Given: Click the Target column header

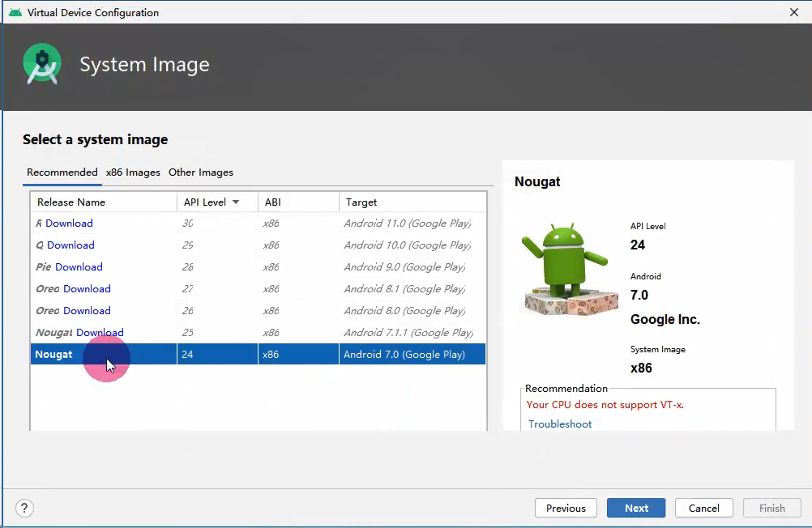Looking at the screenshot, I should click(412, 202).
